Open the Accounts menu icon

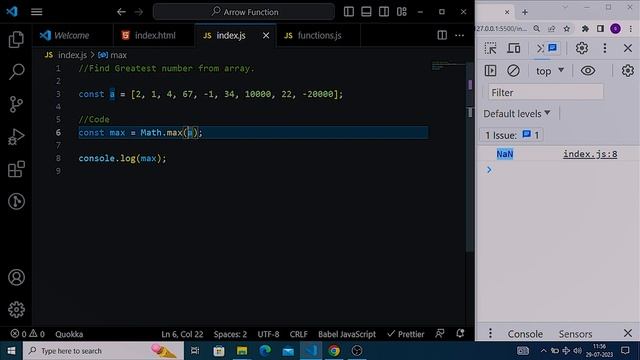click(16, 278)
